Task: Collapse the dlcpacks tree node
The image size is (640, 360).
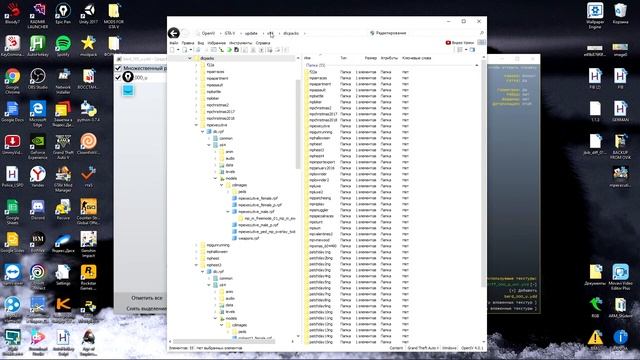Action: 190,58
